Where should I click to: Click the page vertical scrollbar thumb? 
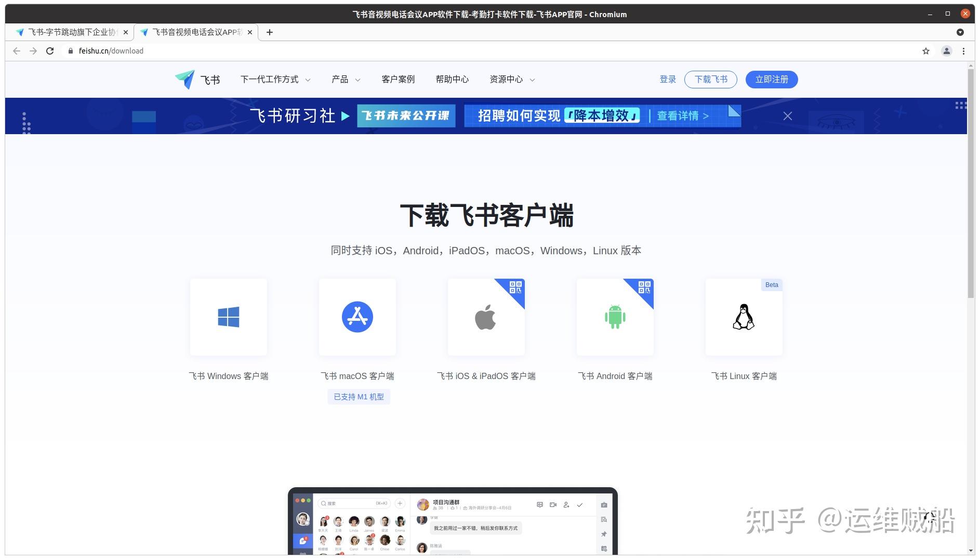(x=971, y=183)
